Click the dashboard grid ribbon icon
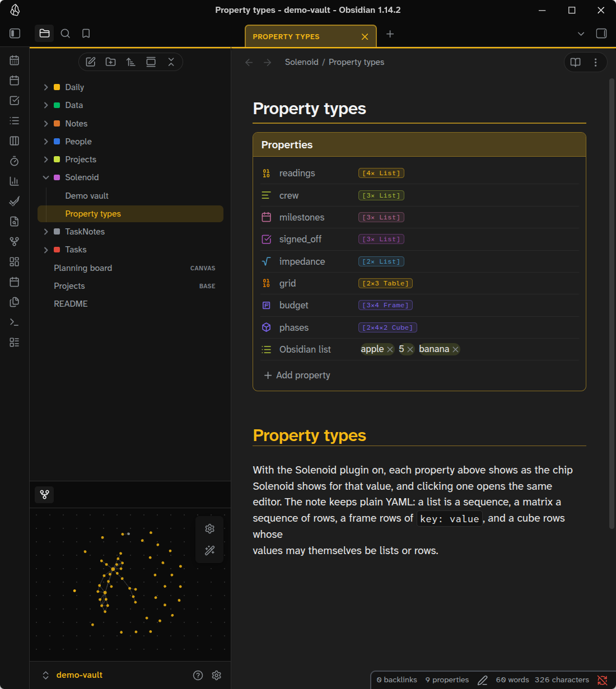 pyautogui.click(x=15, y=262)
